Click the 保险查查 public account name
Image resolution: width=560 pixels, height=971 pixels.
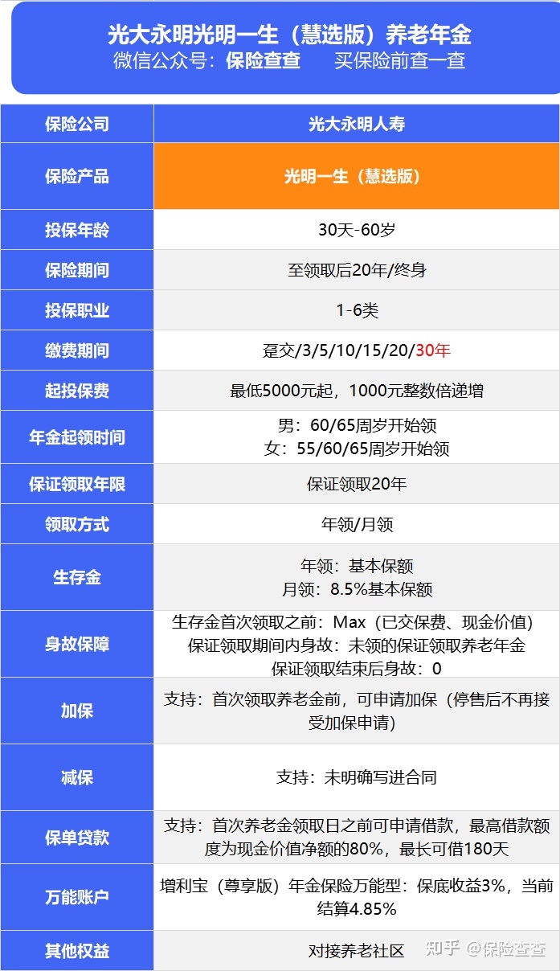point(263,61)
